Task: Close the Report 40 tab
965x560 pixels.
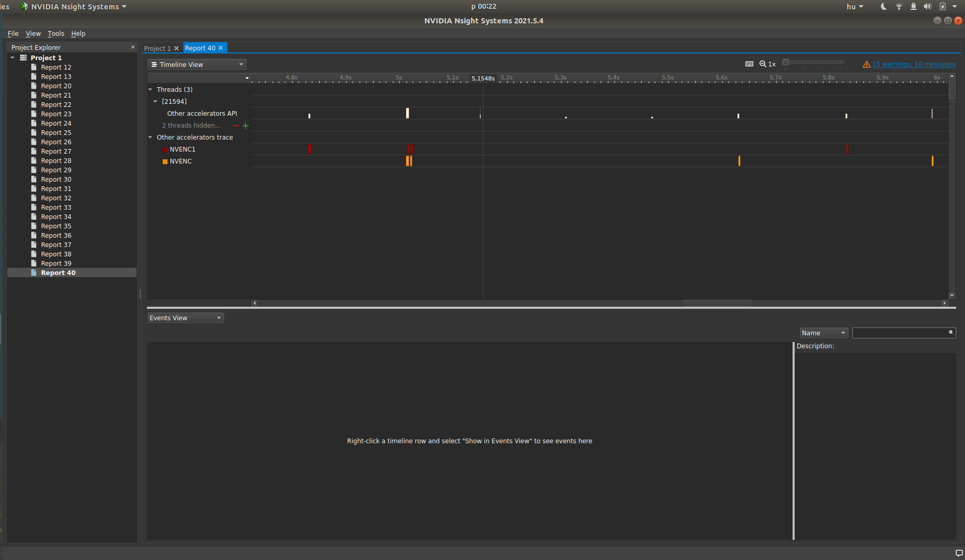Action: coord(221,48)
